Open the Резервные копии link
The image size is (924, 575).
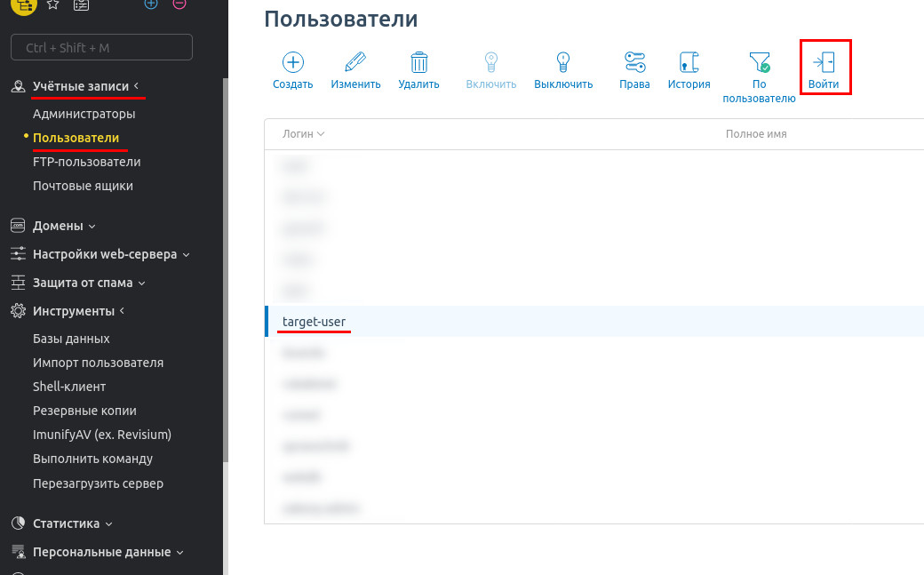click(x=84, y=411)
